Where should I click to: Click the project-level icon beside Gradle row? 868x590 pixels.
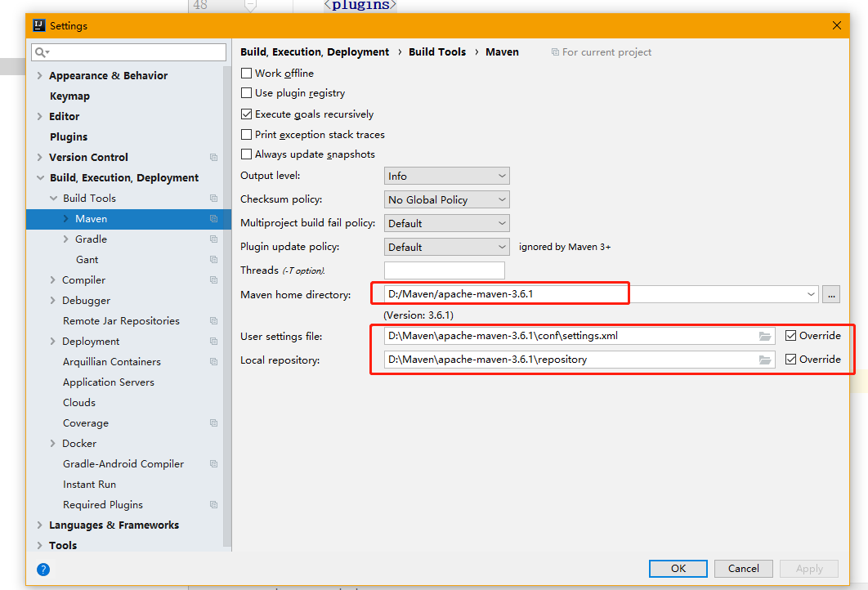[x=213, y=239]
